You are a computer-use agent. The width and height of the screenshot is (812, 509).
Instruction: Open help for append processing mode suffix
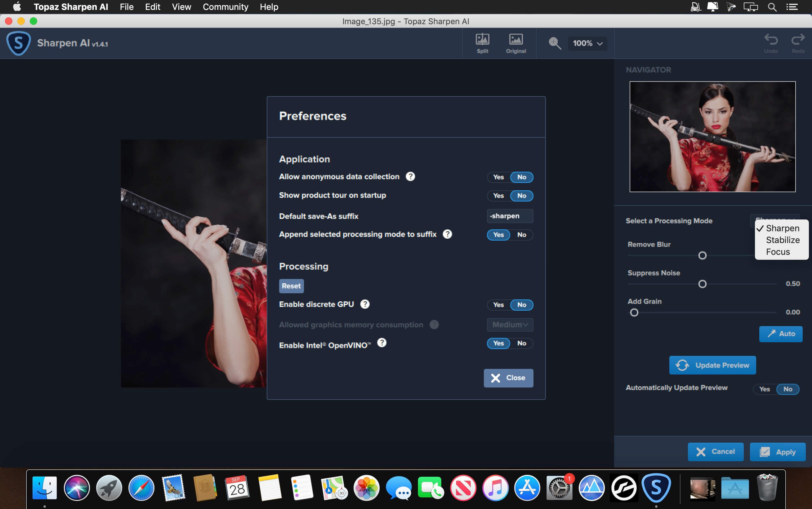pyautogui.click(x=447, y=234)
